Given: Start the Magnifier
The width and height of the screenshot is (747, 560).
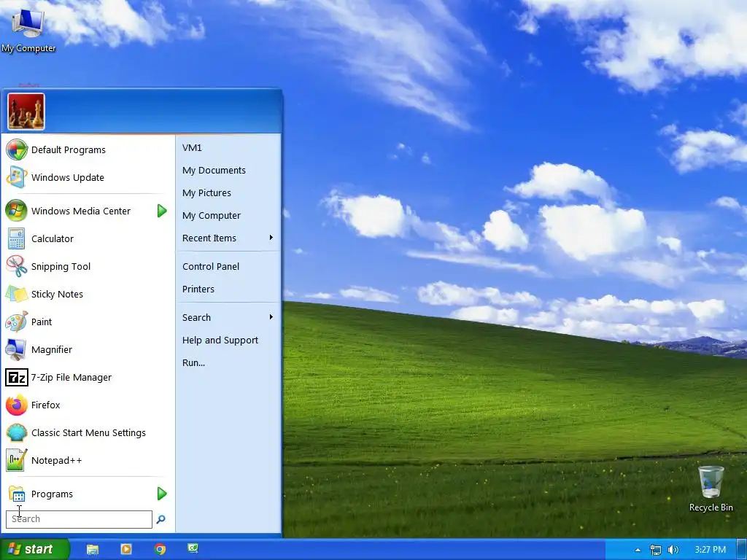Looking at the screenshot, I should pos(88,349).
